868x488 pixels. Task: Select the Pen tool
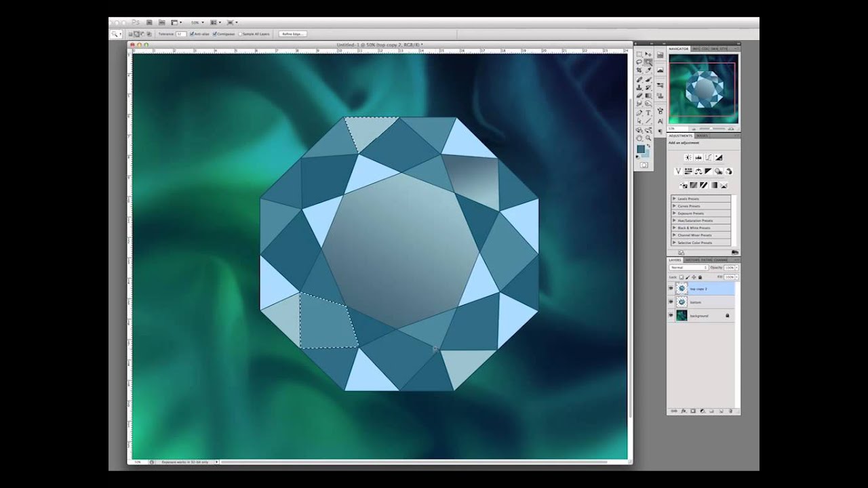[639, 113]
